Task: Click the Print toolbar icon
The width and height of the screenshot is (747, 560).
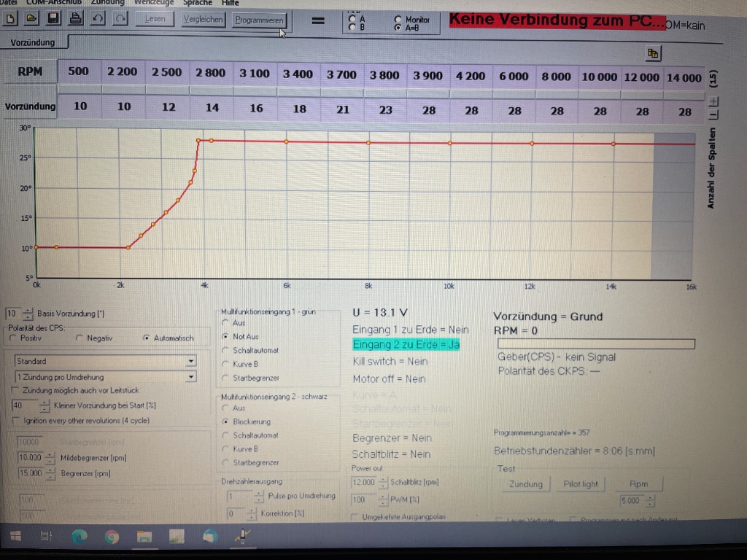Action: 75,19
